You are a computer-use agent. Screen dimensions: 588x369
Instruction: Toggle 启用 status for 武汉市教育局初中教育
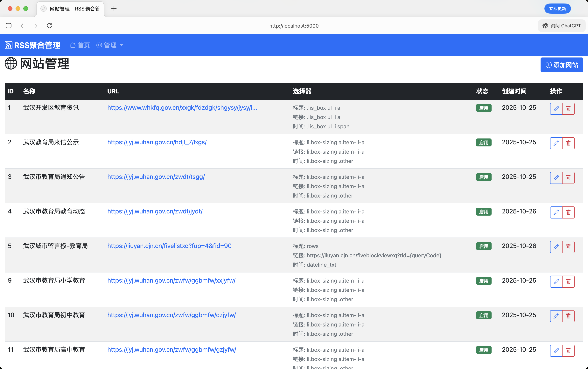point(484,315)
